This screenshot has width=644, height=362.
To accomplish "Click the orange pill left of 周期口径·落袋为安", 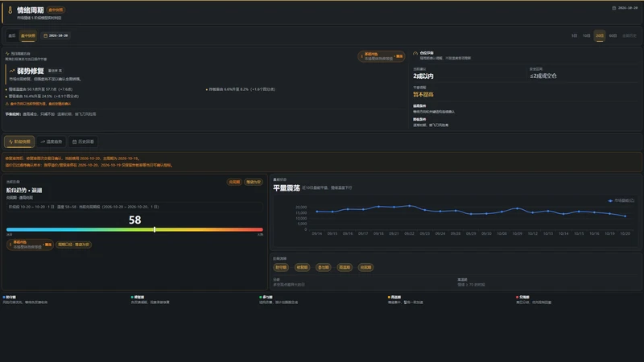I will coord(30,245).
